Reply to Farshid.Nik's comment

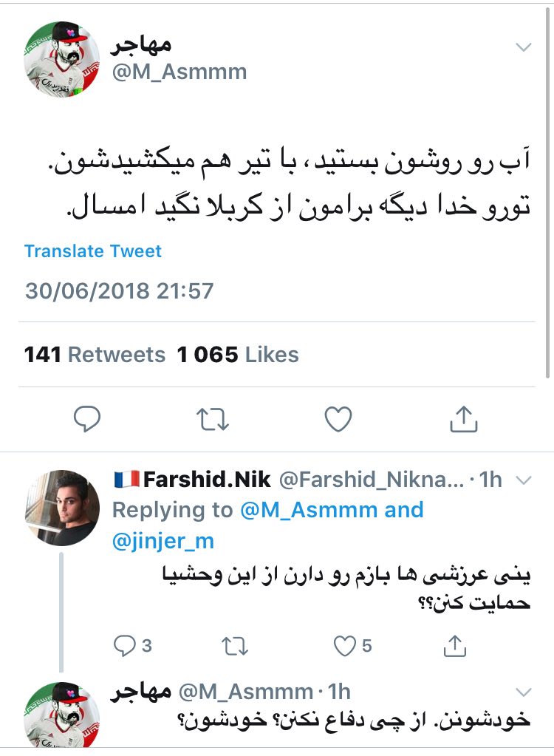tap(123, 646)
